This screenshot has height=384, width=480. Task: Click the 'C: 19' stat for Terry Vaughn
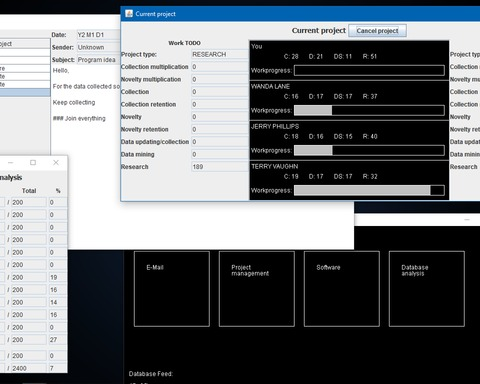coord(291,176)
